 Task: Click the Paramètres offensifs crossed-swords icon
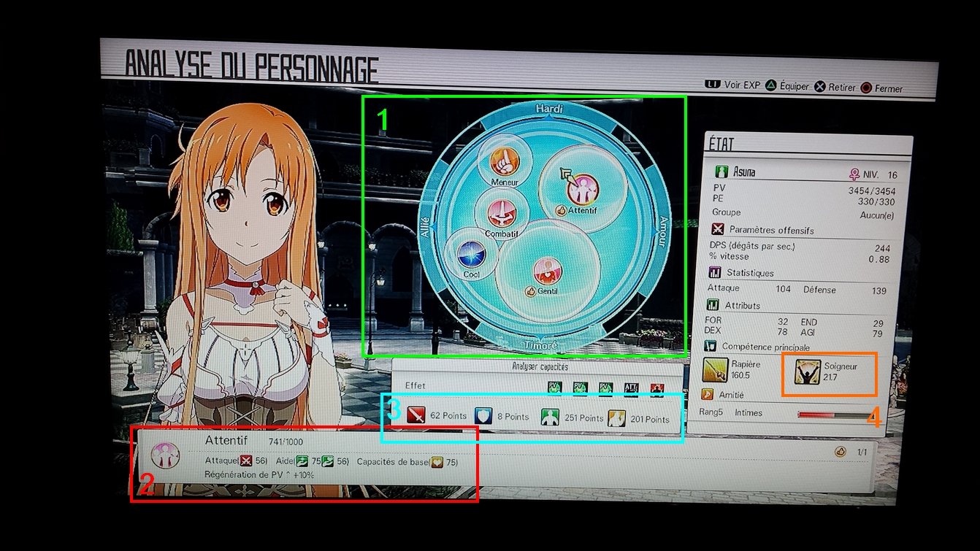(718, 230)
